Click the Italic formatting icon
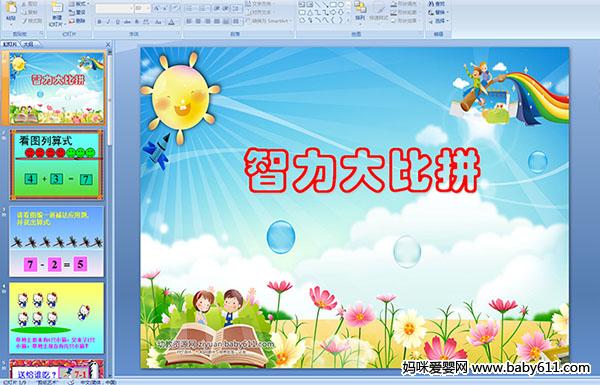Screen dimensions: 600x385 coord(109,22)
